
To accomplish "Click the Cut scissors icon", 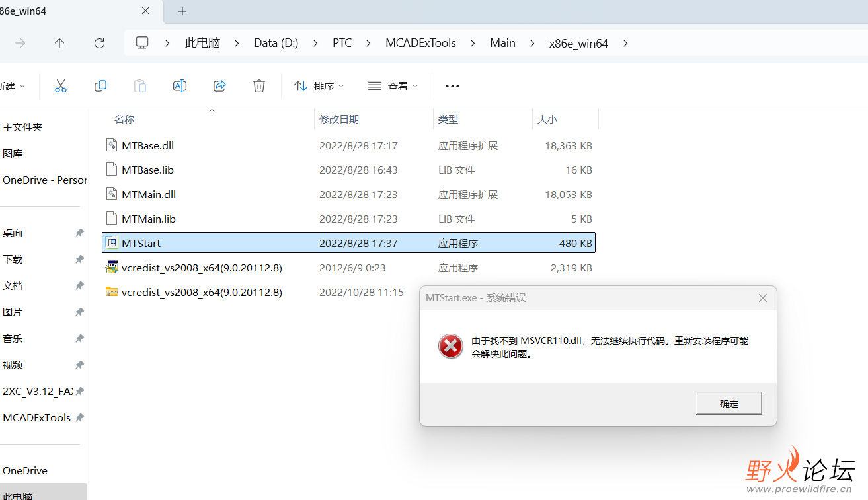I will click(x=61, y=86).
